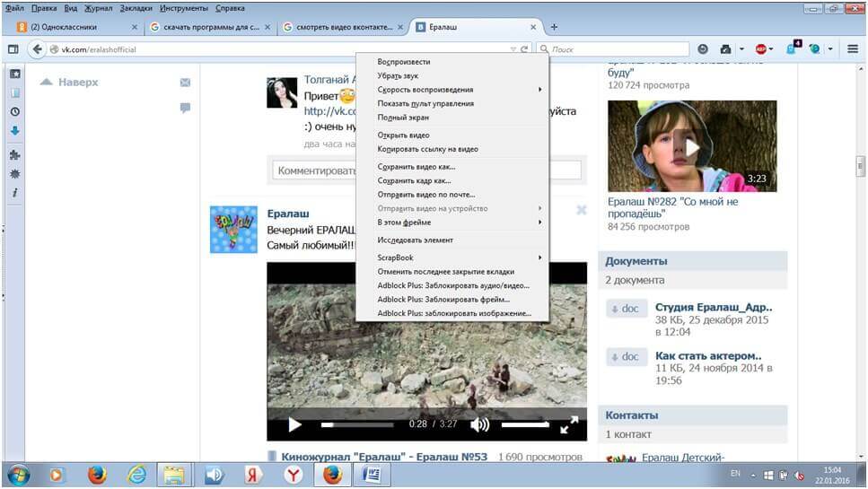The width and height of the screenshot is (868, 489).
Task: Switch to the Одноклассники tab
Action: (x=76, y=27)
